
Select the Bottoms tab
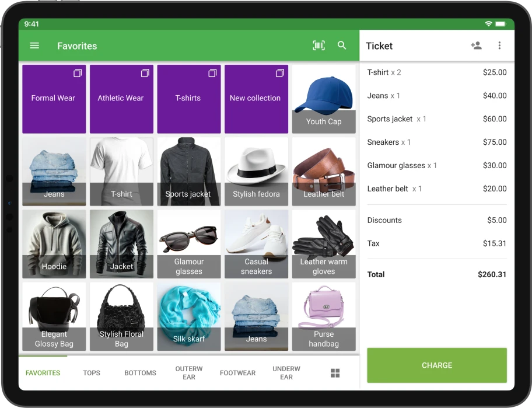(139, 372)
